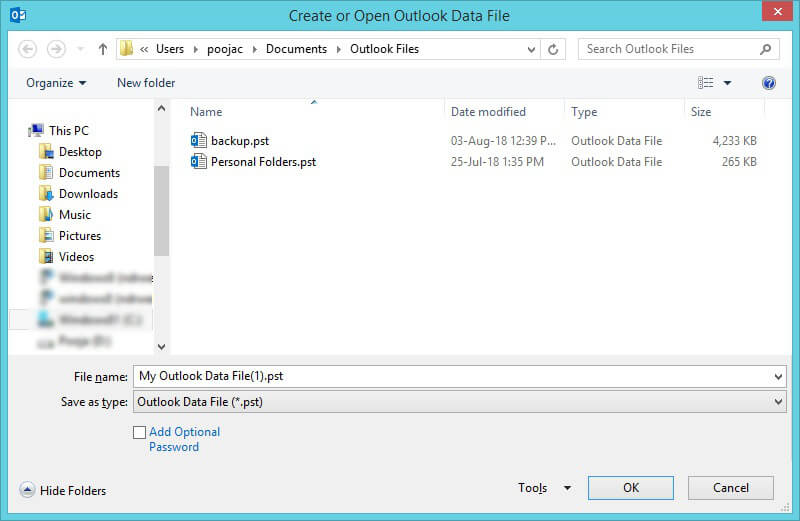Open the recent locations dropdown arrow
800x521 pixels.
pyautogui.click(x=80, y=49)
